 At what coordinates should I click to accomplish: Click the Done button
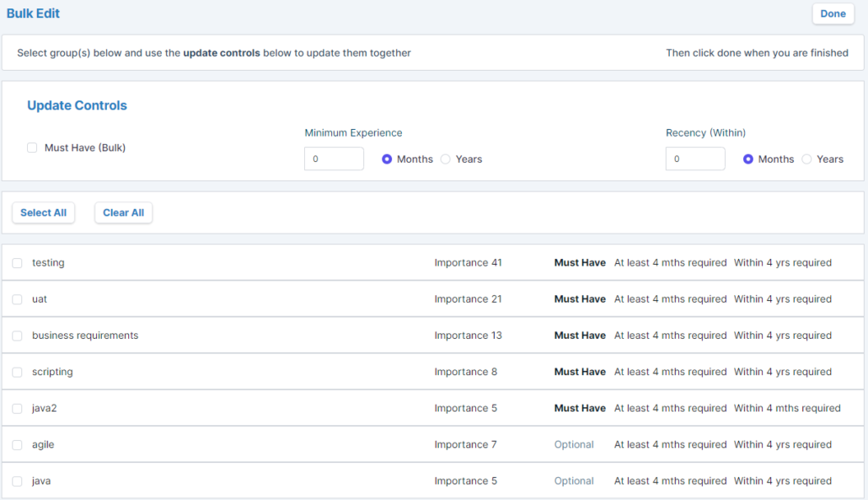tap(833, 13)
